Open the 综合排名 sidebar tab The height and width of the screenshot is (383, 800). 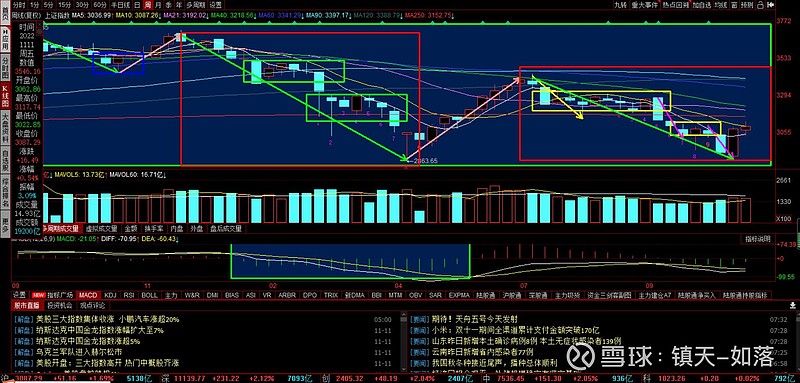coord(5,192)
